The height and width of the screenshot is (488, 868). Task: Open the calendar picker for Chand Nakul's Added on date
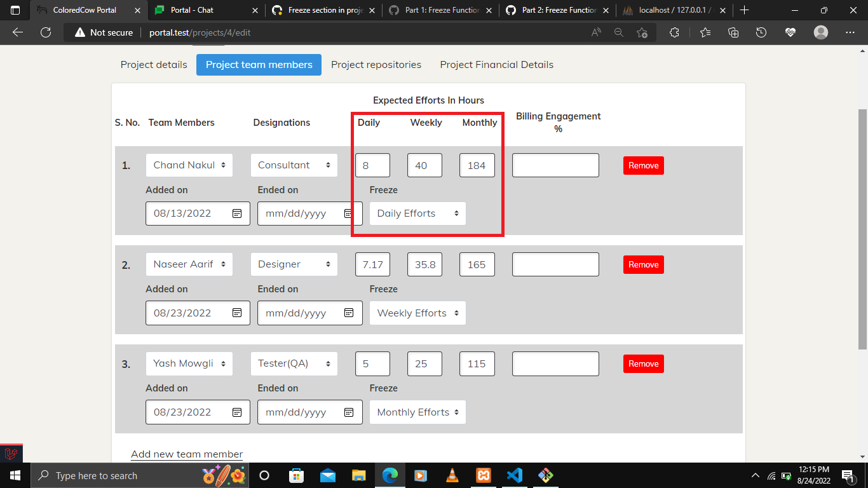(x=238, y=213)
